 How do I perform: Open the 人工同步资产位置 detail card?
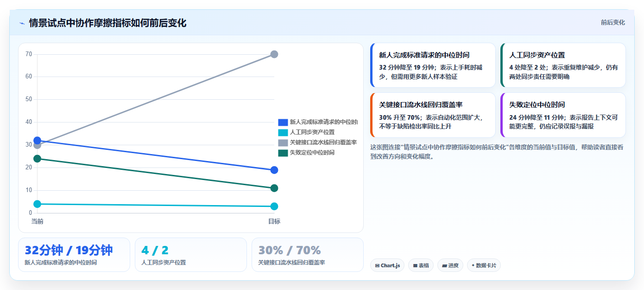[x=563, y=65]
